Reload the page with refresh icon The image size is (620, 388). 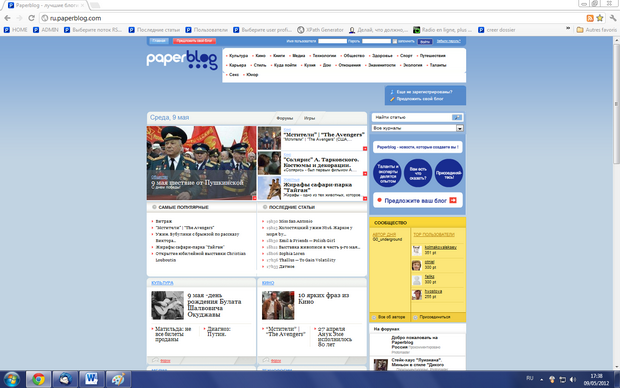point(31,18)
